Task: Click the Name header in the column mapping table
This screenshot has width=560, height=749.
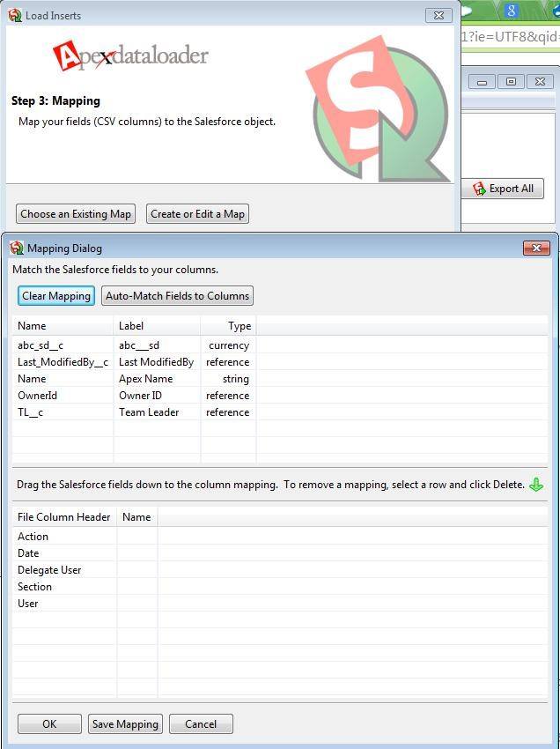Action: (137, 517)
